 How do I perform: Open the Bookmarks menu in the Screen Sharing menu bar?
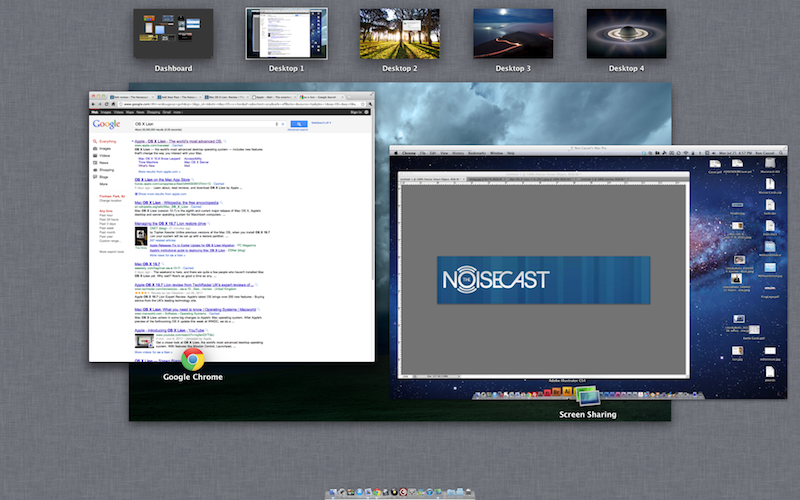click(477, 153)
